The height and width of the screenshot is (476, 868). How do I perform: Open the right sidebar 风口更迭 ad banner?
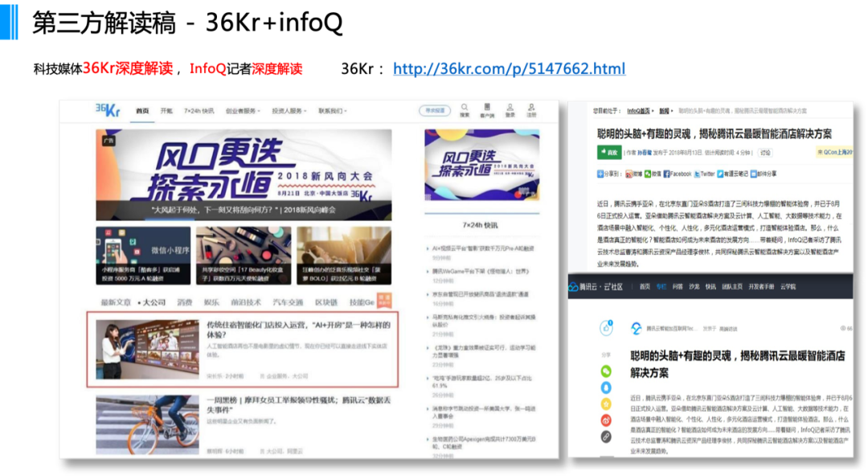[481, 165]
